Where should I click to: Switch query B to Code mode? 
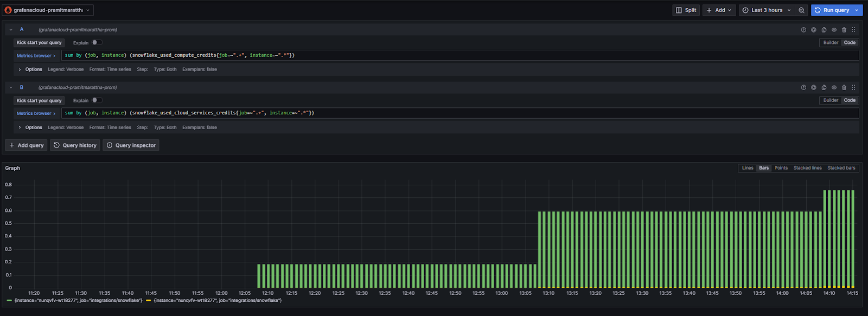(x=850, y=100)
